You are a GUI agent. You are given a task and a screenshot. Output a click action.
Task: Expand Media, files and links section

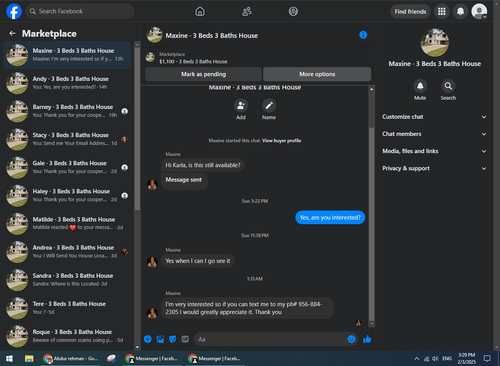tap(434, 151)
